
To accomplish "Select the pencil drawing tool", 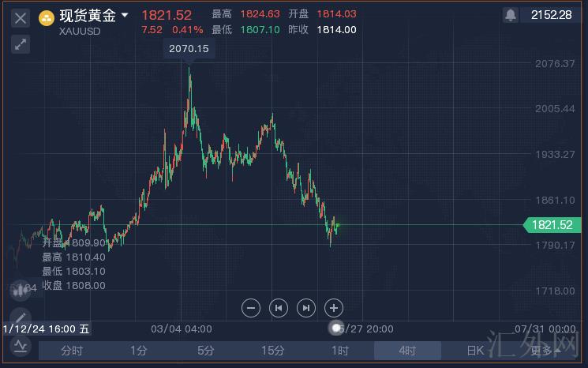I will coord(19,318).
